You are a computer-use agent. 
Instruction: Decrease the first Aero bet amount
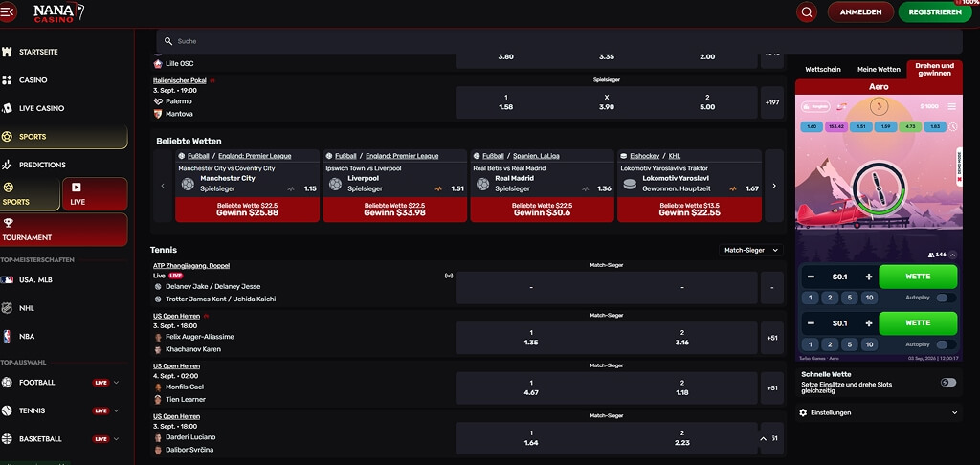(x=811, y=277)
